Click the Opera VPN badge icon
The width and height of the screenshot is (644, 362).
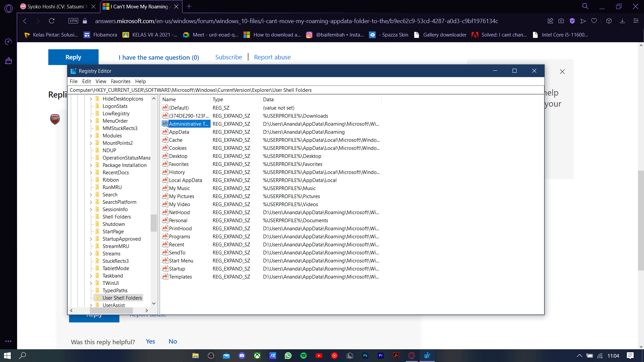73,21
